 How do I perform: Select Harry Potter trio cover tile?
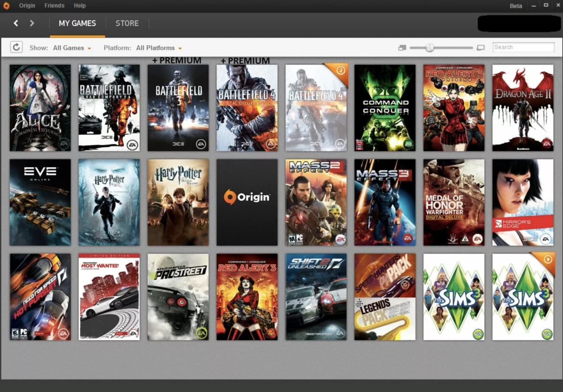pyautogui.click(x=178, y=203)
